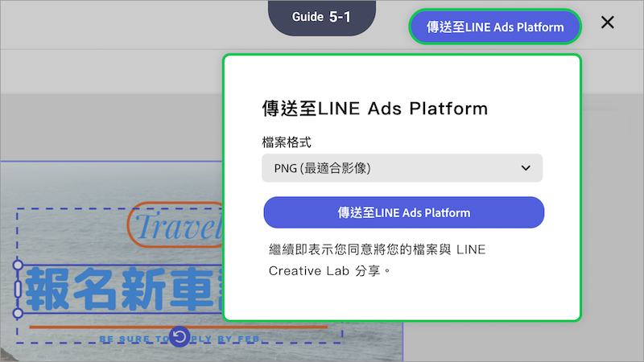Image resolution: width=644 pixels, height=362 pixels.
Task: Click the bottom-left round resize handle
Action: tap(18, 313)
